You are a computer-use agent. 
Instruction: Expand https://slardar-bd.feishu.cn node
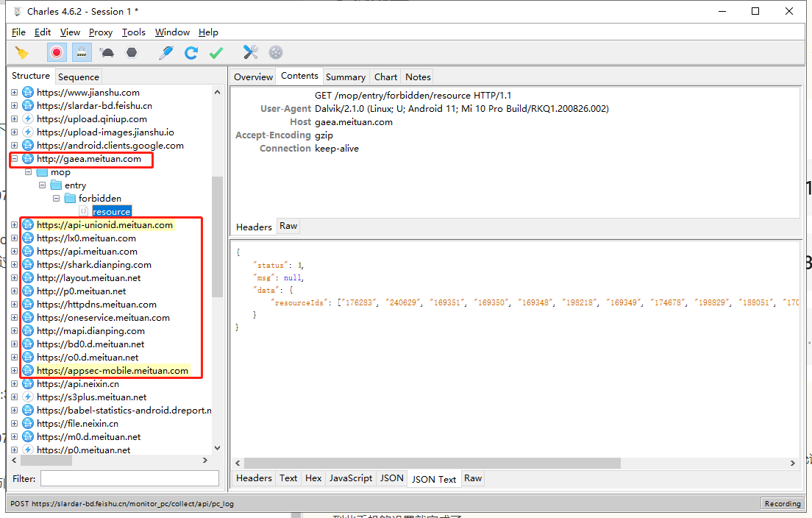[15, 106]
